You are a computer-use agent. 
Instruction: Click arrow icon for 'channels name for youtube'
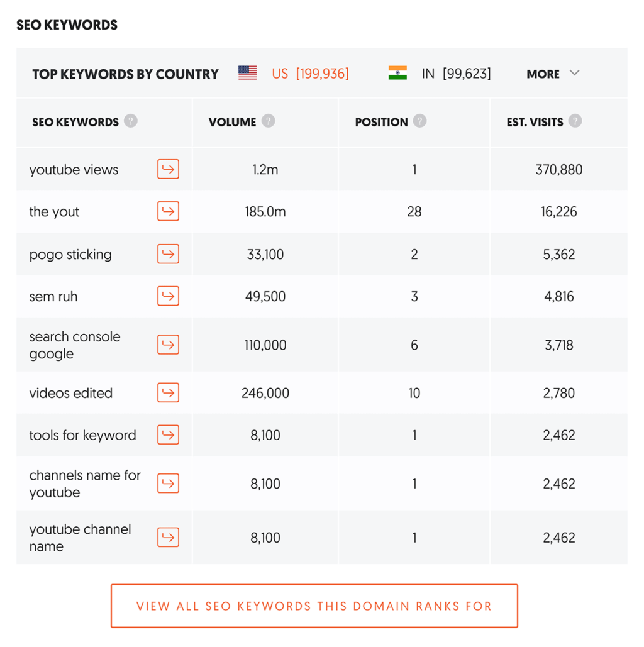(168, 484)
